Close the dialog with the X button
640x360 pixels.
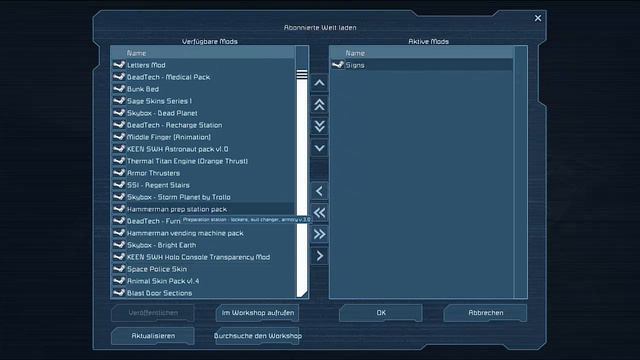tap(538, 18)
